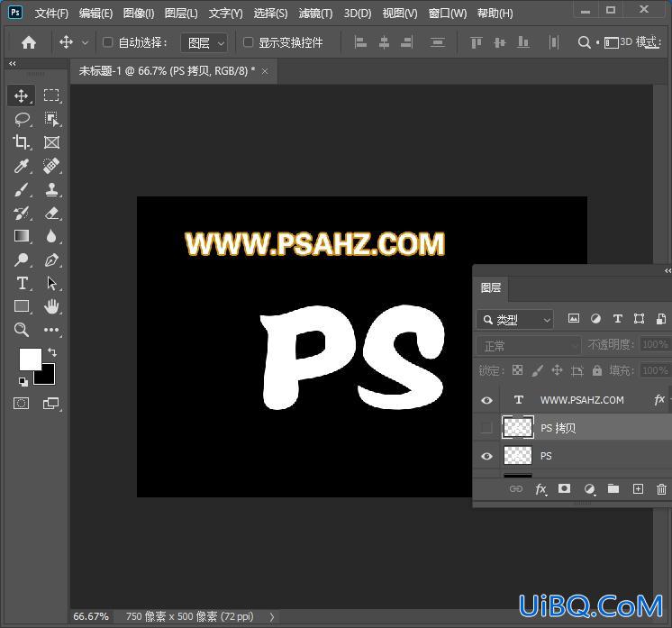This screenshot has width=672, height=628.
Task: Open the layer filter 类型 dropdown
Action: pos(514,320)
